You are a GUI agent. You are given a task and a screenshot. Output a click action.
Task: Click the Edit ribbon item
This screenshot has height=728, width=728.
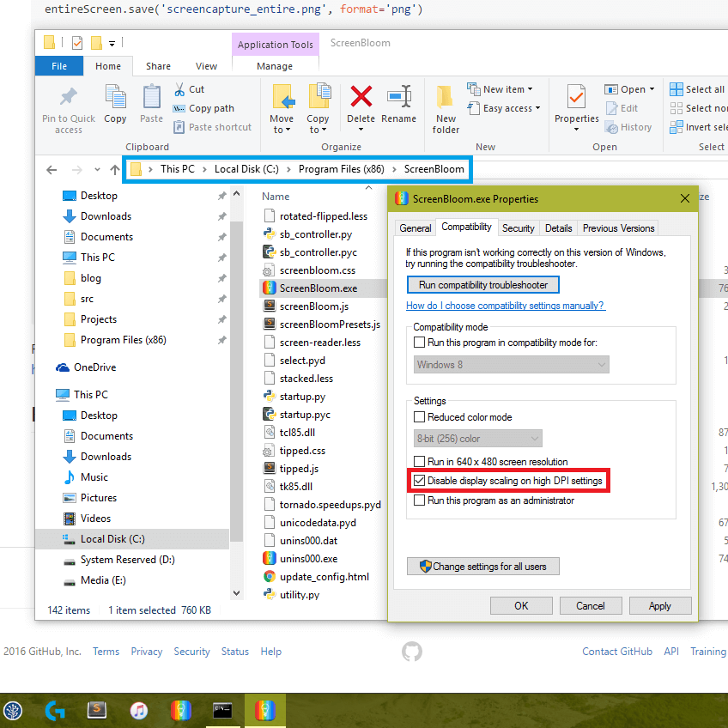[622, 108]
